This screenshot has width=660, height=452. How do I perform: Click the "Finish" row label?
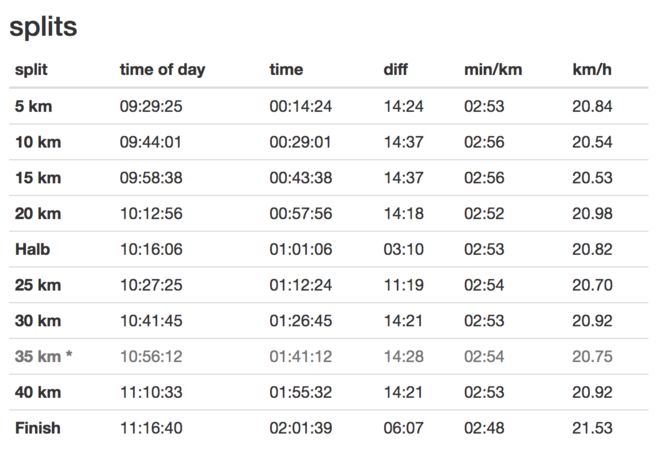click(x=37, y=428)
